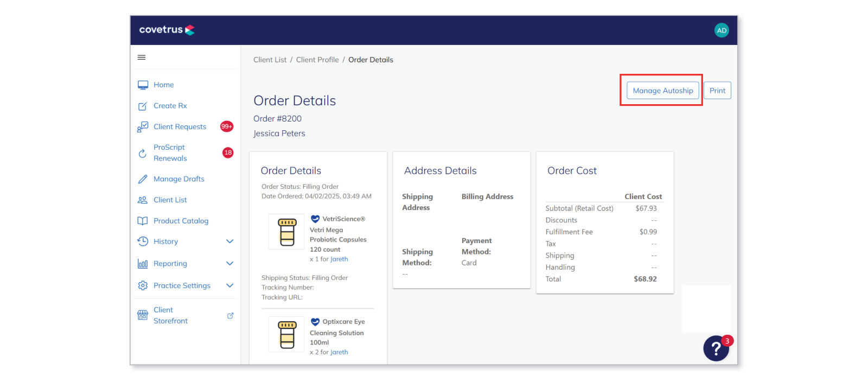The height and width of the screenshot is (382, 868).
Task: Open Create Rx from sidebar
Action: (170, 106)
